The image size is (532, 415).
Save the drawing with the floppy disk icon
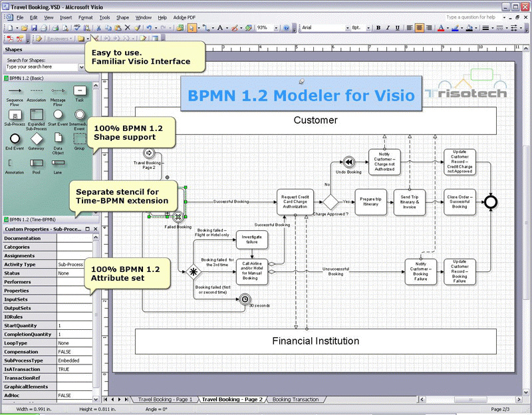[34, 28]
